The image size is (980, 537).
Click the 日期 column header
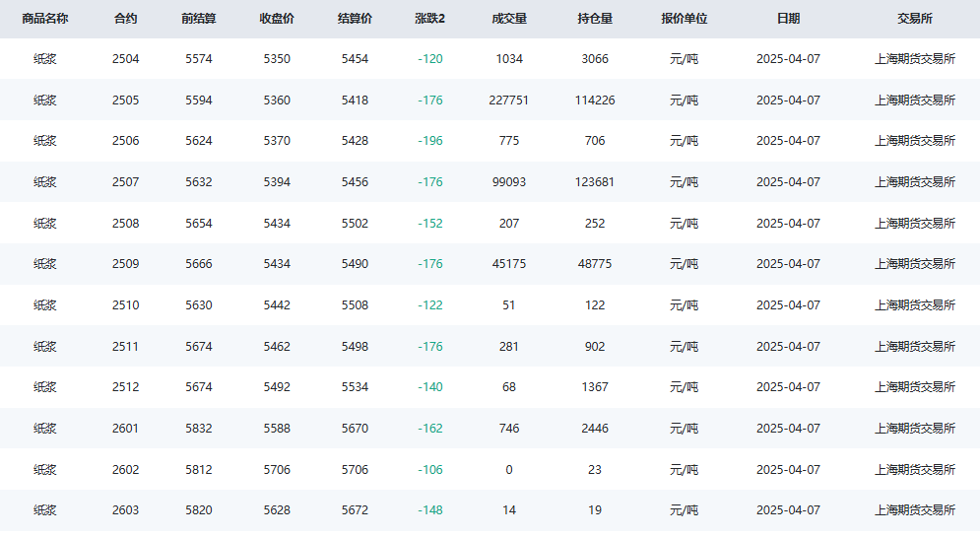788,19
